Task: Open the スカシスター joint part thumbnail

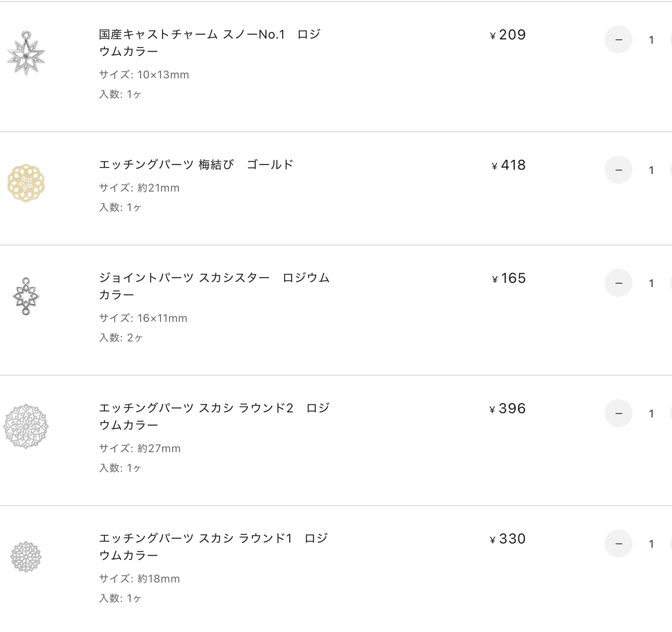Action: [26, 296]
